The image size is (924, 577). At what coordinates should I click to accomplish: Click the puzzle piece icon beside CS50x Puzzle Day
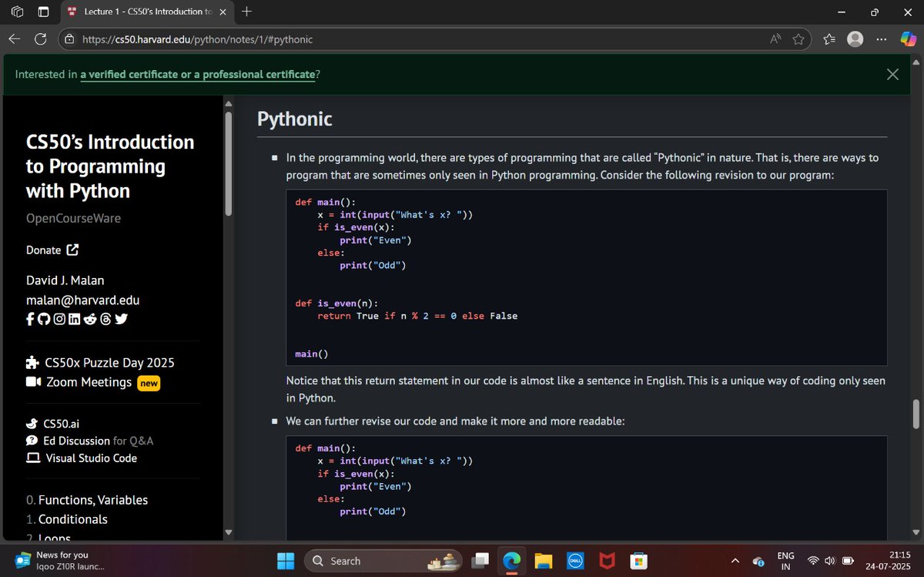pyautogui.click(x=32, y=363)
